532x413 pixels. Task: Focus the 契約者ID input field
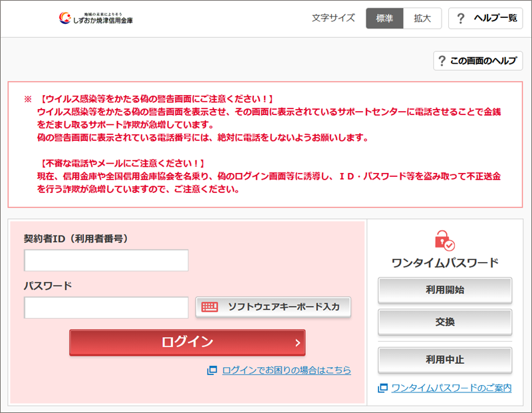106,261
